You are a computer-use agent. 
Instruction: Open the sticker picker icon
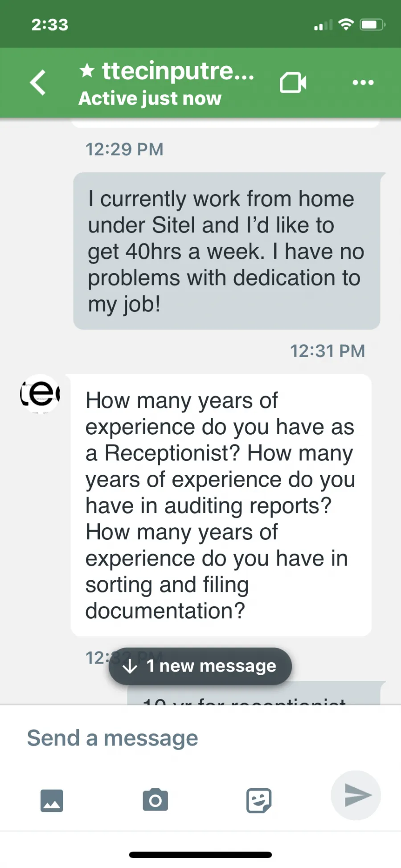coord(259,800)
